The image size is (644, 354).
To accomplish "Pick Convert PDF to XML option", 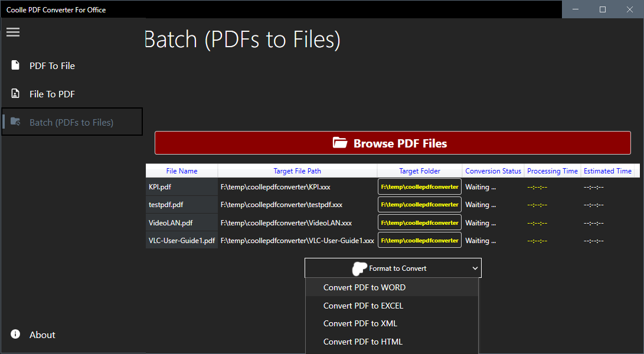I will [x=360, y=323].
